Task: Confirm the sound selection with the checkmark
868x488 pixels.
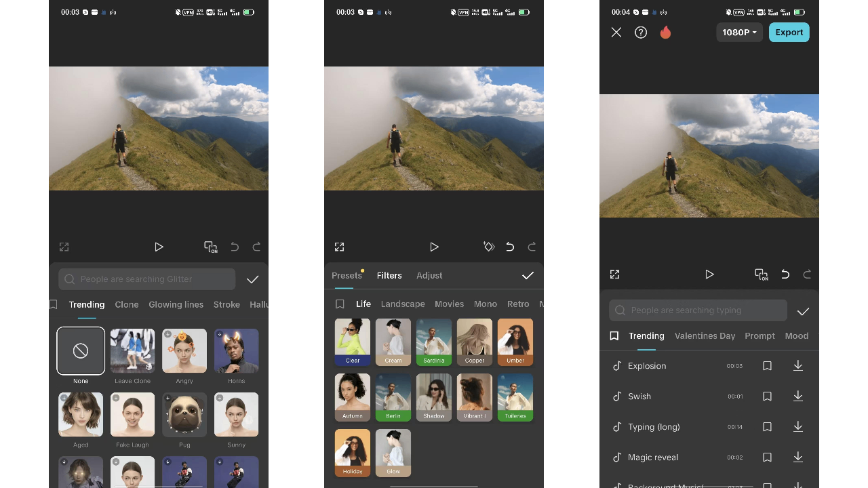Action: [x=804, y=311]
